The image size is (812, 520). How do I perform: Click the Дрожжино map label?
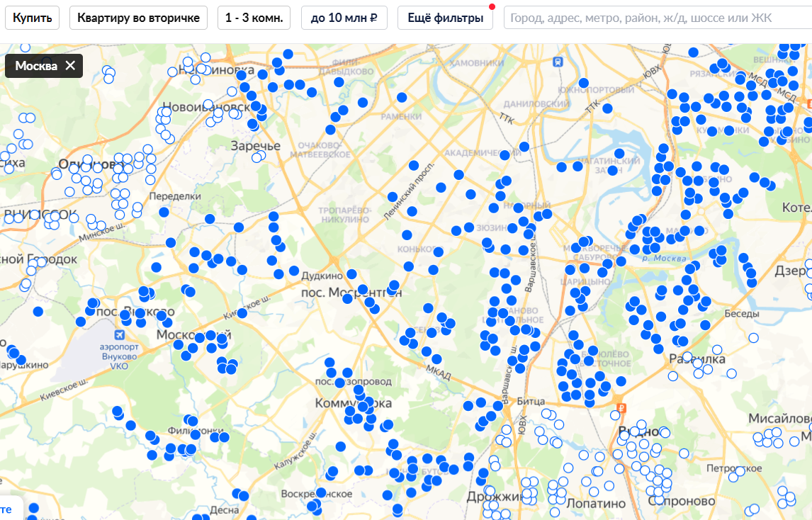coord(496,496)
